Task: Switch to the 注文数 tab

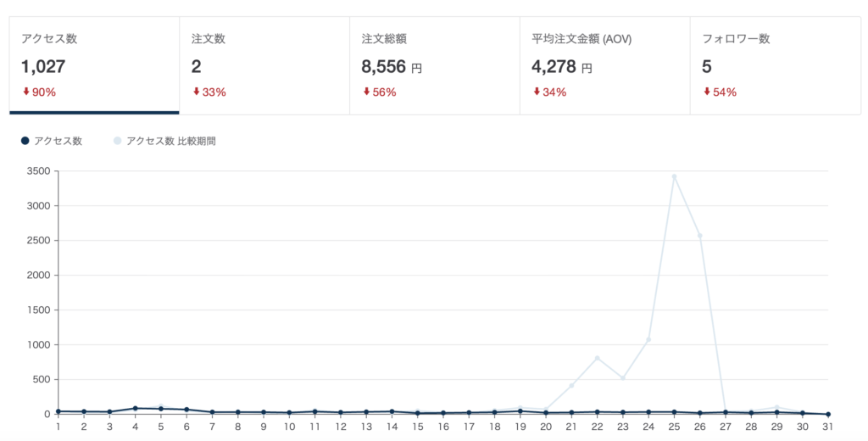Action: (x=264, y=65)
